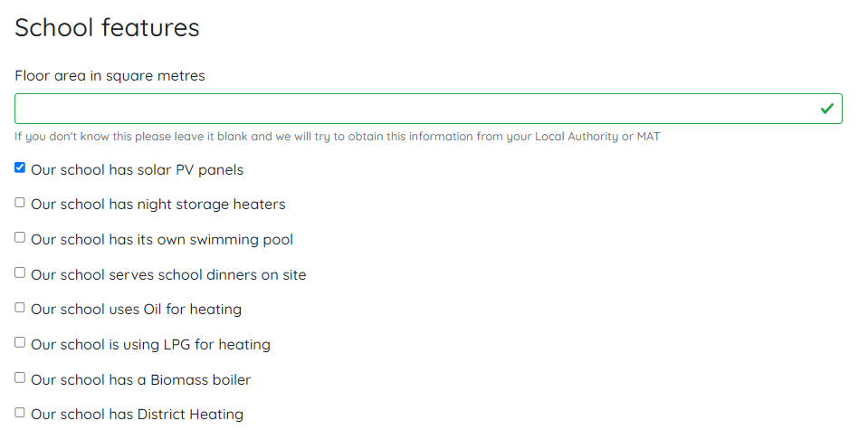Tick the Oil for heating checkbox
Screen dimensions: 868x440
click(x=20, y=308)
